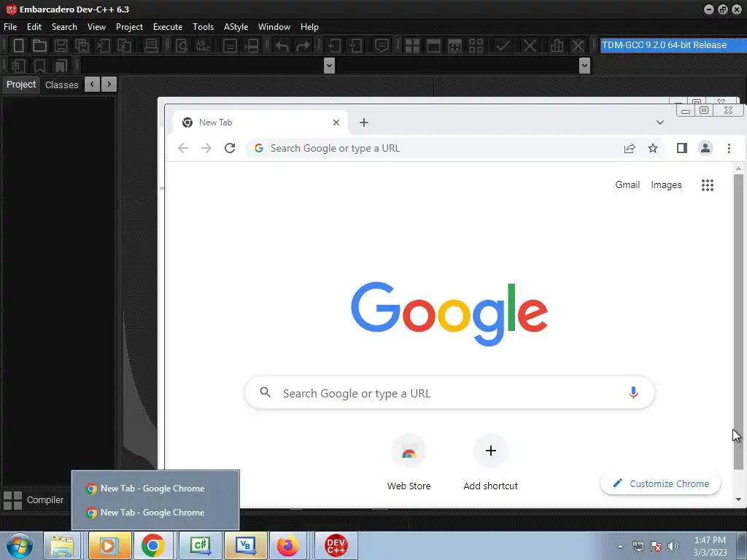The height and width of the screenshot is (560, 747).
Task: Click the Save All icon in Dev-C++ toolbar
Action: coord(82,46)
